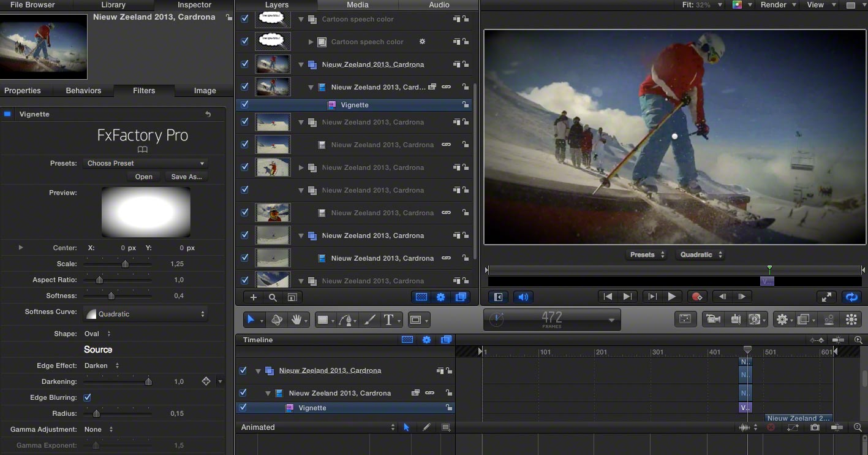This screenshot has width=868, height=455.
Task: Open the File Browser pane
Action: coord(32,5)
